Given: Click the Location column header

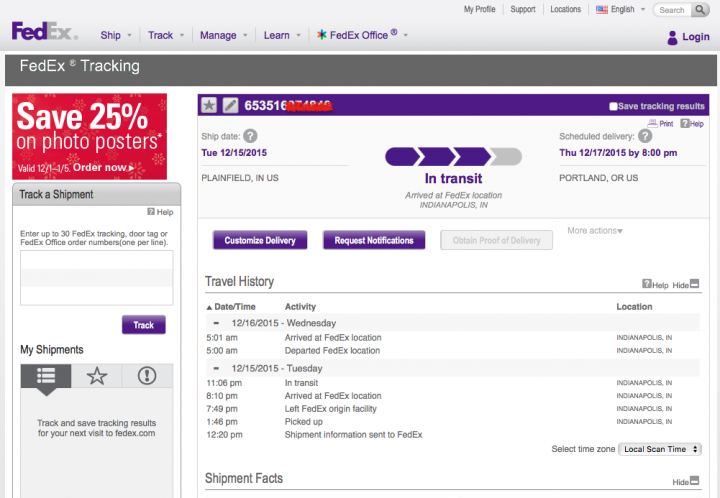Looking at the screenshot, I should pos(634,307).
